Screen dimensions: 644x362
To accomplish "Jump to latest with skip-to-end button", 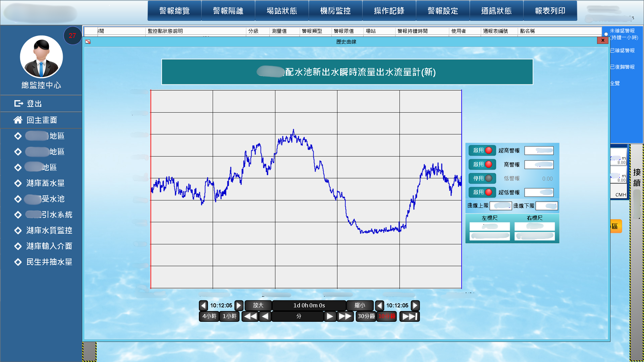I will (410, 316).
